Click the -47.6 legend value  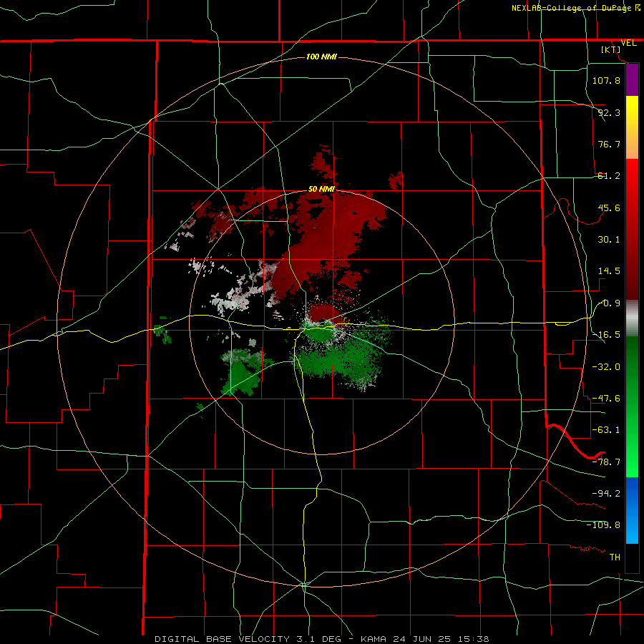tap(606, 399)
